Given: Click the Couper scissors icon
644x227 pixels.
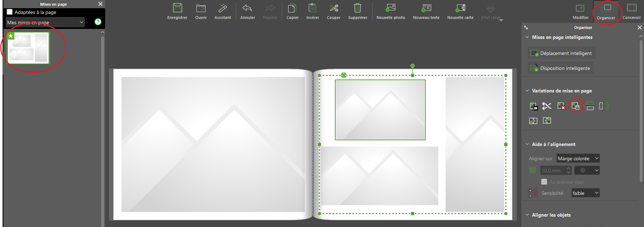Looking at the screenshot, I should click(x=334, y=9).
